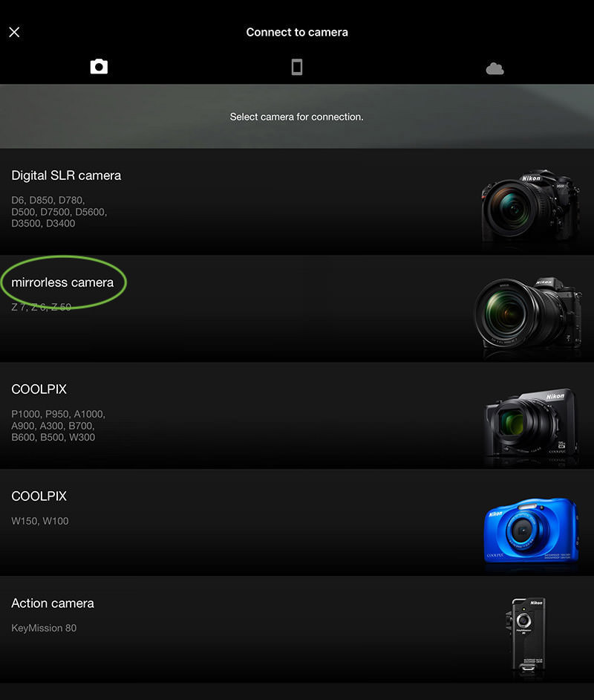594x700 pixels.
Task: Tap the Nikon DSLR camera picture
Action: click(x=531, y=204)
